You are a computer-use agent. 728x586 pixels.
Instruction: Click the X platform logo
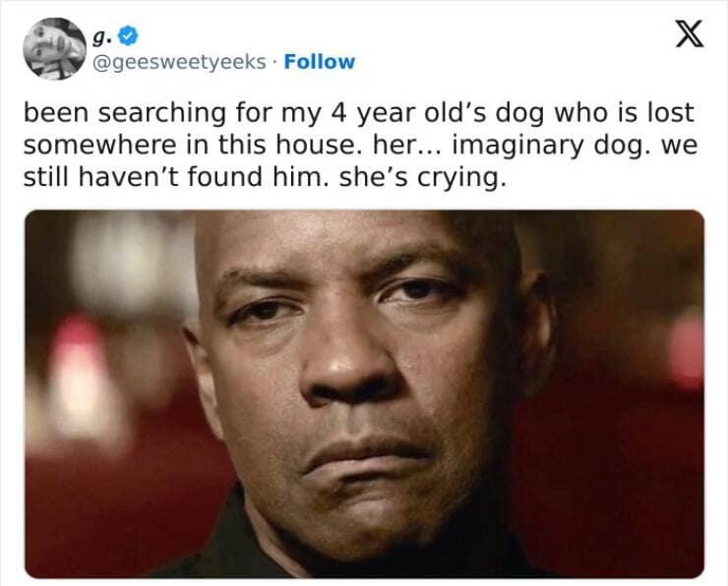click(690, 33)
